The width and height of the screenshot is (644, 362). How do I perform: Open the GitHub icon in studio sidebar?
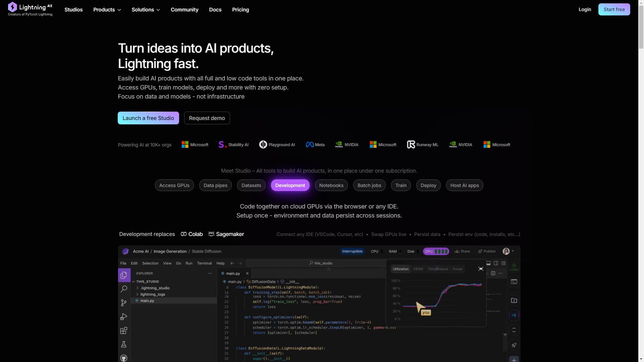tap(124, 358)
